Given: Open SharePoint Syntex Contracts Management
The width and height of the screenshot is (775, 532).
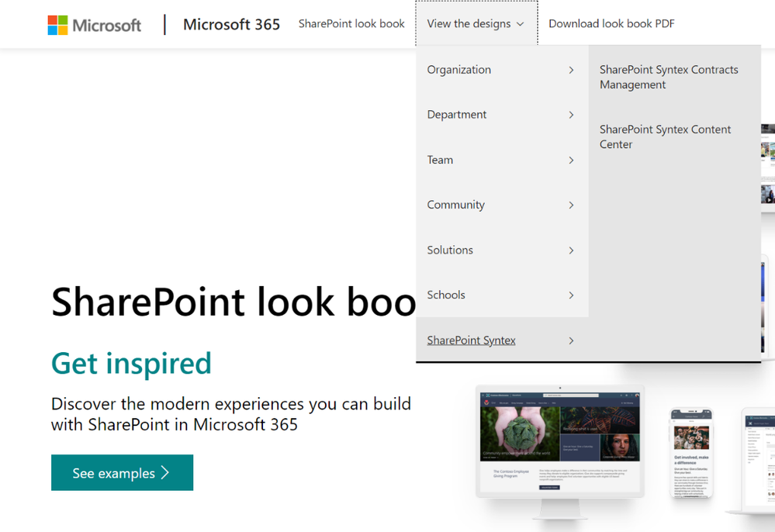Looking at the screenshot, I should 669,77.
